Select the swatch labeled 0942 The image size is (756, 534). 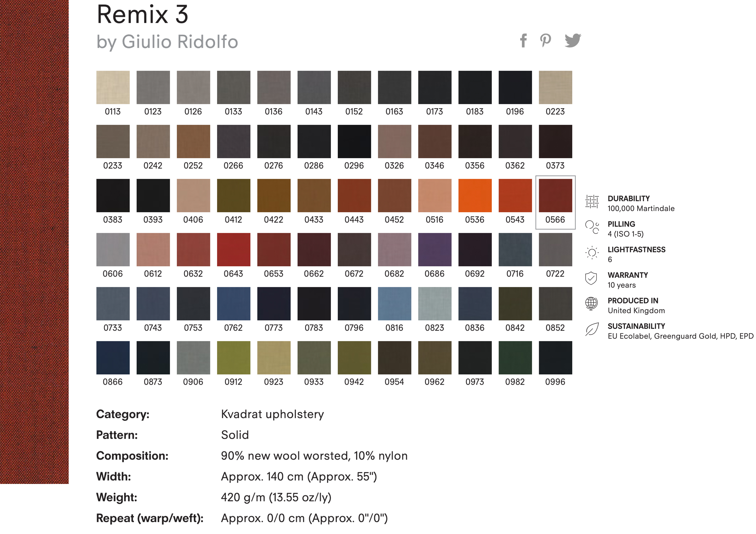pos(354,358)
